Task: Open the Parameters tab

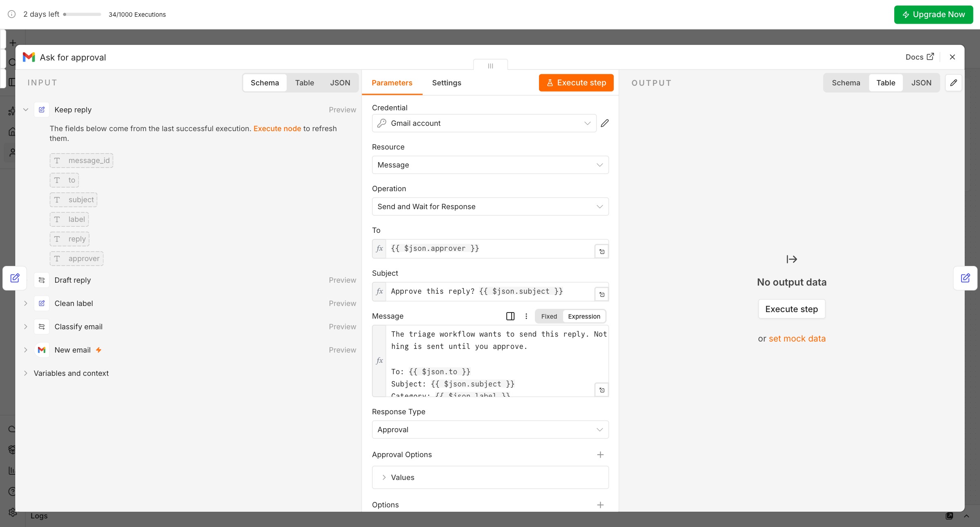Action: (392, 83)
